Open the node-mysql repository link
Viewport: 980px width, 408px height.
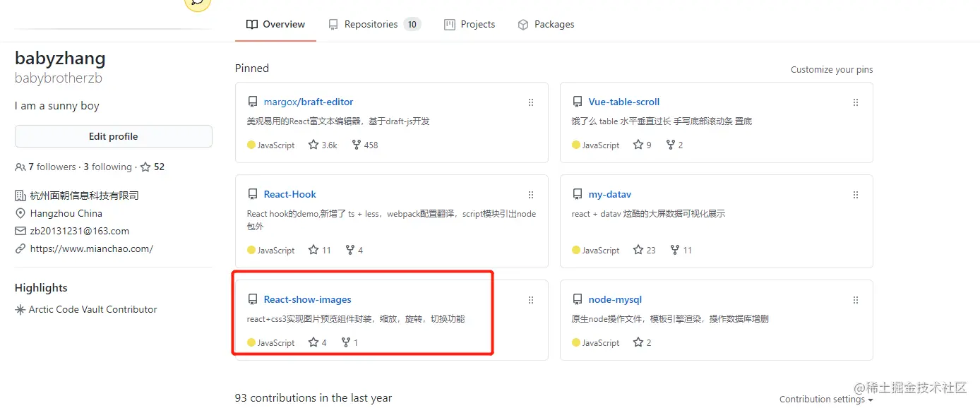point(616,299)
